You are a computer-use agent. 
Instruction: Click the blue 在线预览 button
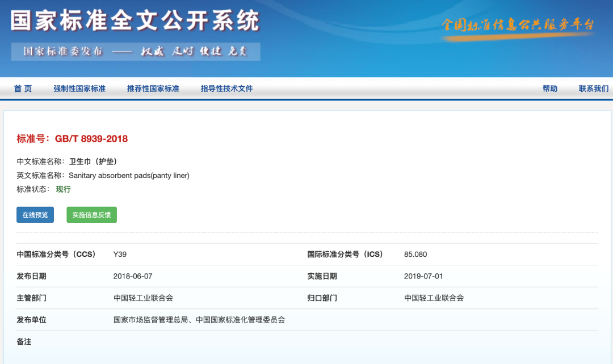[35, 215]
